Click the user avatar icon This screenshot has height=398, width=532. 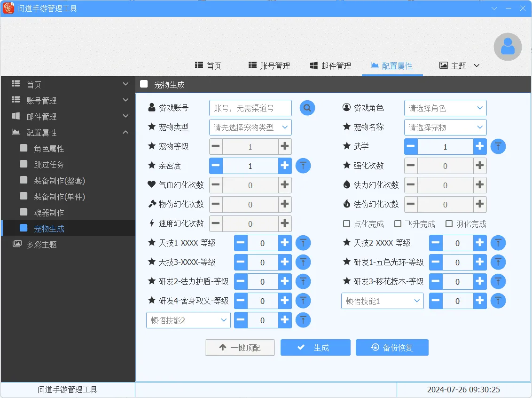coord(508,47)
